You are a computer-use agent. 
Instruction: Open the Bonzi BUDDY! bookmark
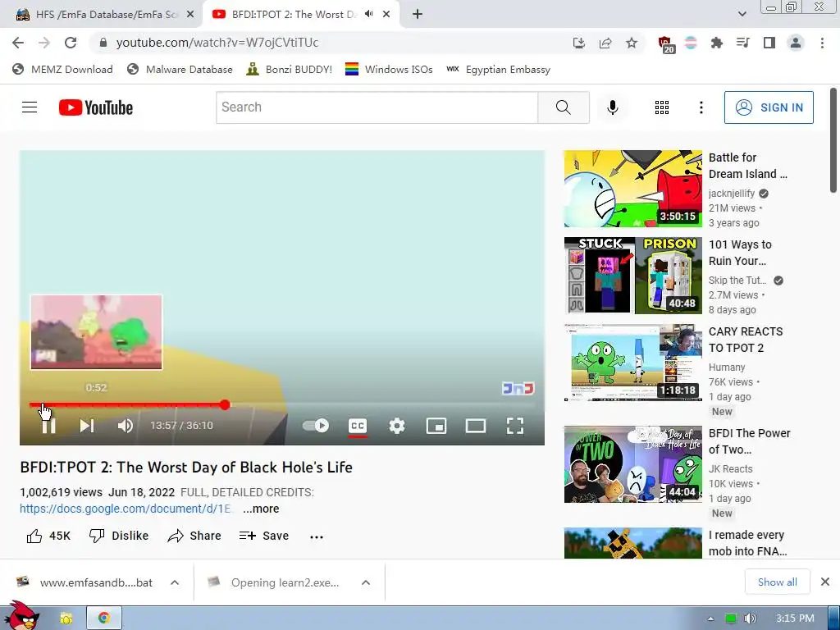[x=290, y=69]
